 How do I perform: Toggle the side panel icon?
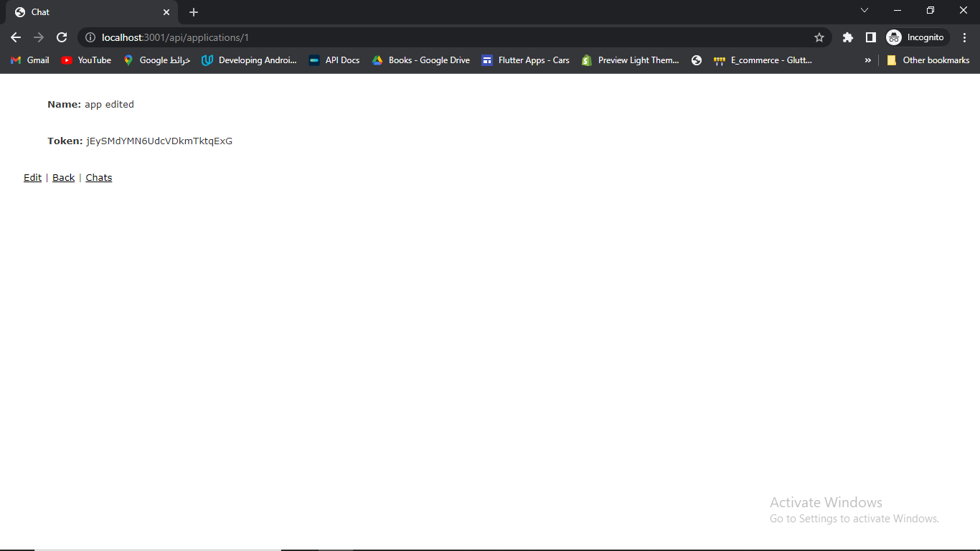[x=870, y=37]
